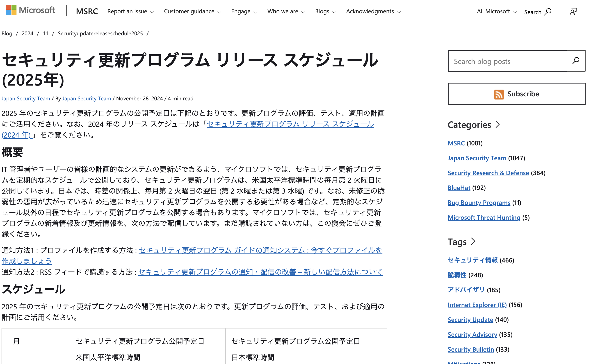The image size is (591, 364).
Task: Click the Blog breadcrumb link
Action: click(x=7, y=34)
